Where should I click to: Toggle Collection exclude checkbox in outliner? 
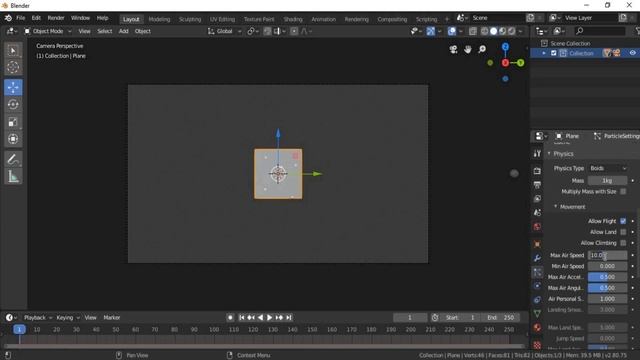(x=553, y=53)
